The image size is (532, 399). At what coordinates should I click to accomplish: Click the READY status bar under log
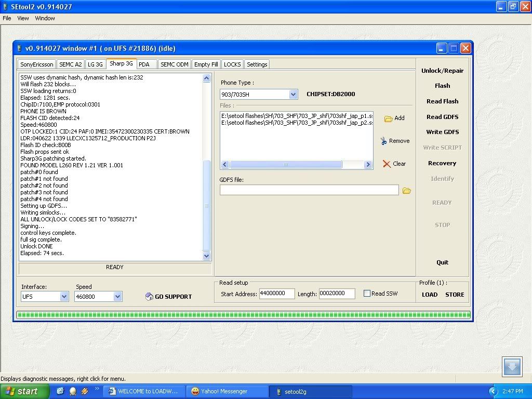[115, 268]
